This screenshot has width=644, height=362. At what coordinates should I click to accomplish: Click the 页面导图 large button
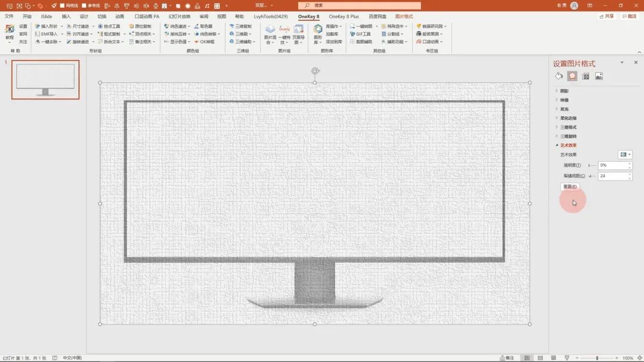[298, 34]
